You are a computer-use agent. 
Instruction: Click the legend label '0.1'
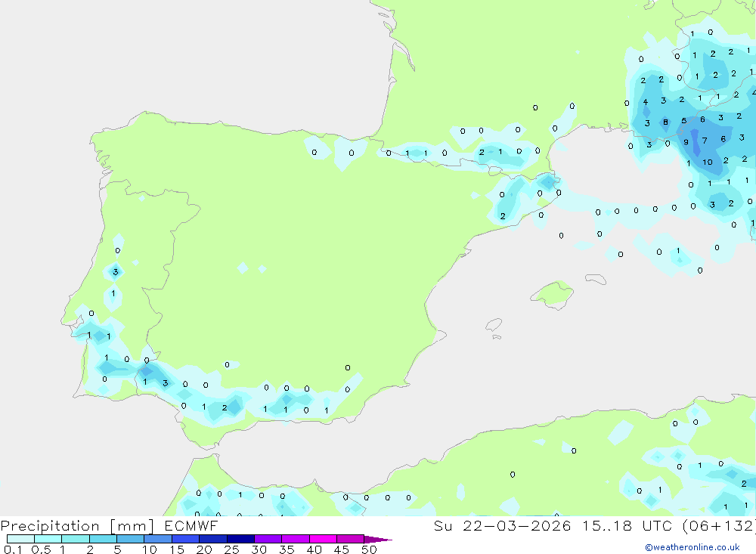(12, 549)
